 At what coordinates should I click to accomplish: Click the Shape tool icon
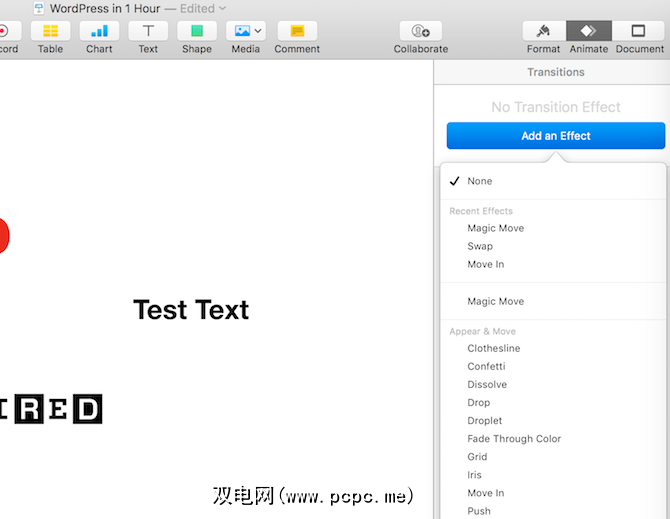point(197,31)
